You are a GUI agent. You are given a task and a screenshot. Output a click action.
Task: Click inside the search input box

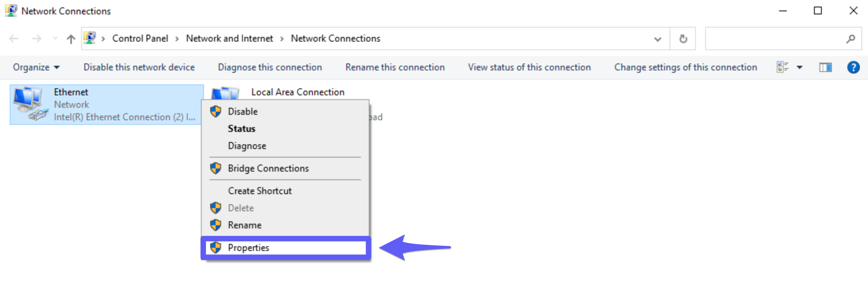[773, 39]
